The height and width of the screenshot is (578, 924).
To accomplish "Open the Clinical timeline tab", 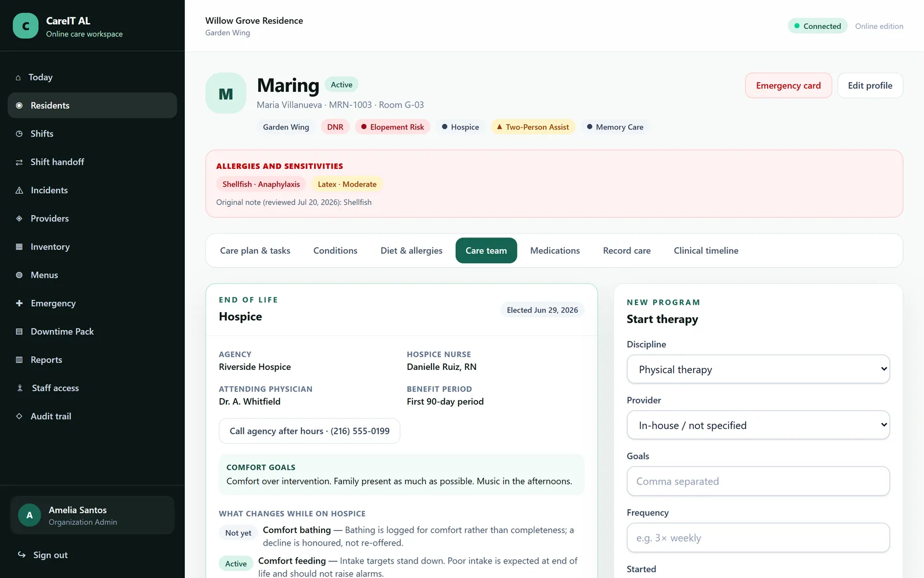I will (706, 250).
